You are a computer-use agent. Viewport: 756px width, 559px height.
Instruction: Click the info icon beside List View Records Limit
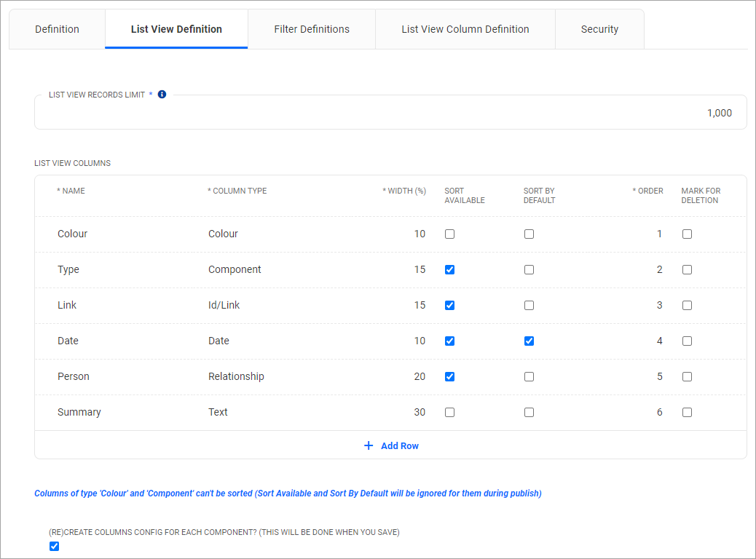162,94
